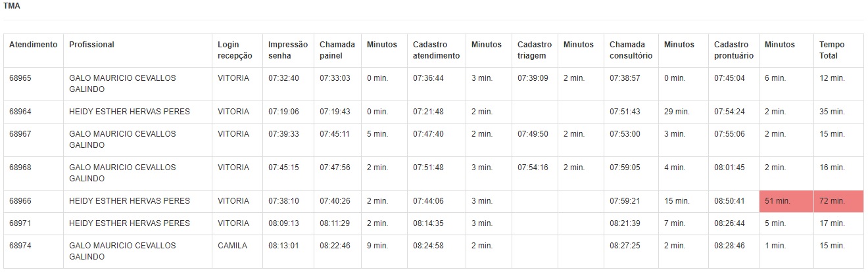Screen dimensions: 868x272
Task: Select the CAMILA login cell
Action: tap(232, 246)
